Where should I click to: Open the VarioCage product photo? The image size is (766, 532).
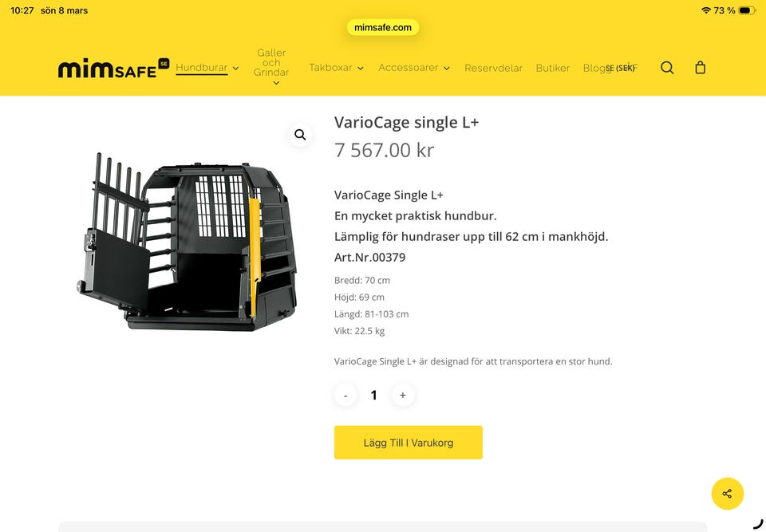point(187,242)
